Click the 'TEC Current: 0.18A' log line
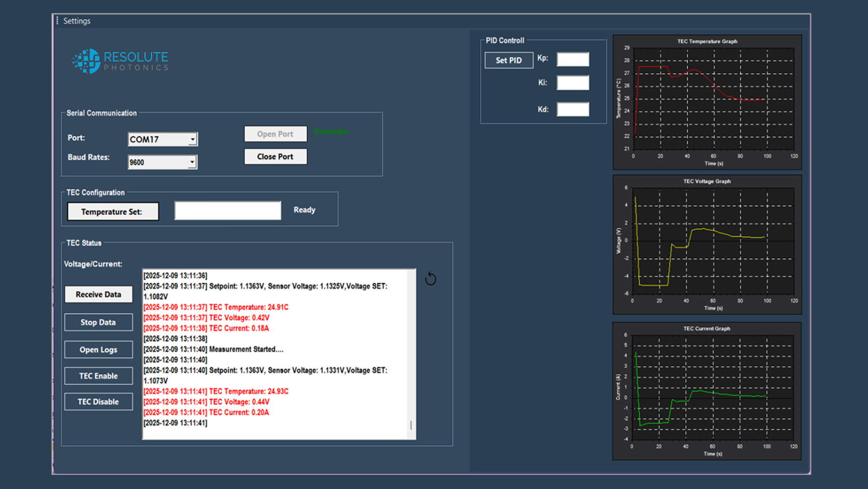Image resolution: width=868 pixels, height=489 pixels. (206, 328)
